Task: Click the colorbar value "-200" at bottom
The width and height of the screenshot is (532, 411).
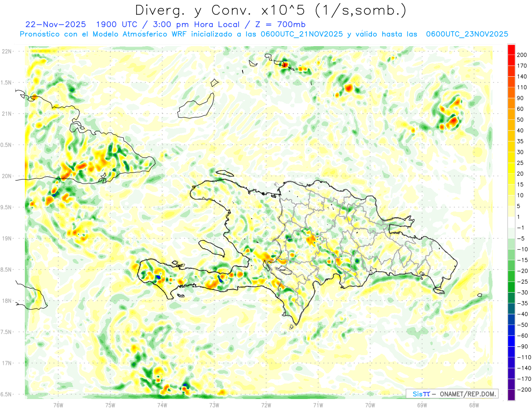Action: coord(524,389)
